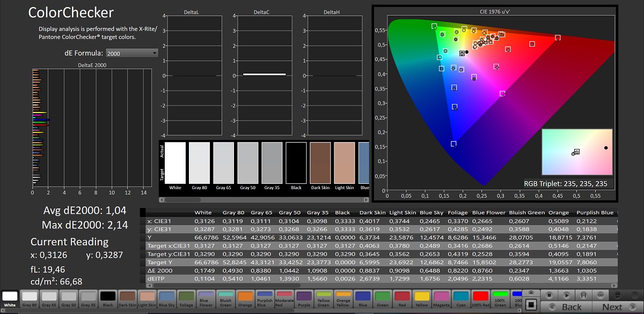Image resolution: width=644 pixels, height=314 pixels.
Task: Click the Target Y row label
Action: click(x=160, y=263)
